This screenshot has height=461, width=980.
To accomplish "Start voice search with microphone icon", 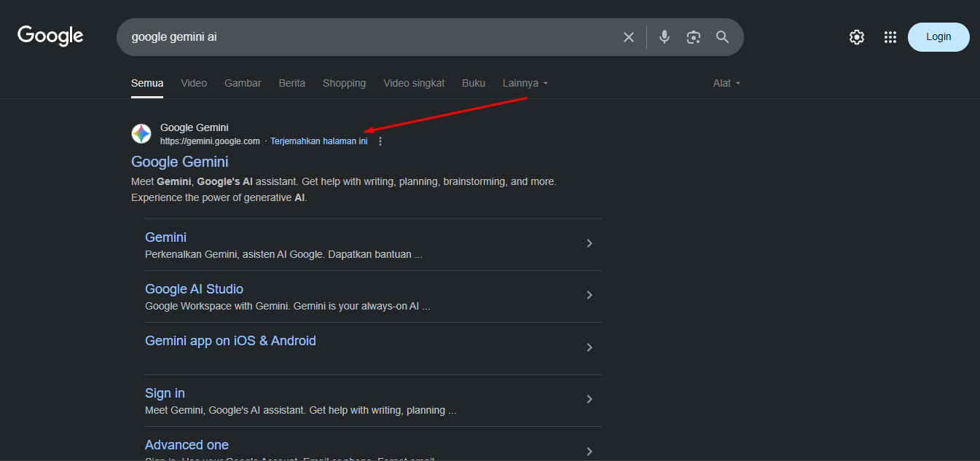I will coord(664,37).
